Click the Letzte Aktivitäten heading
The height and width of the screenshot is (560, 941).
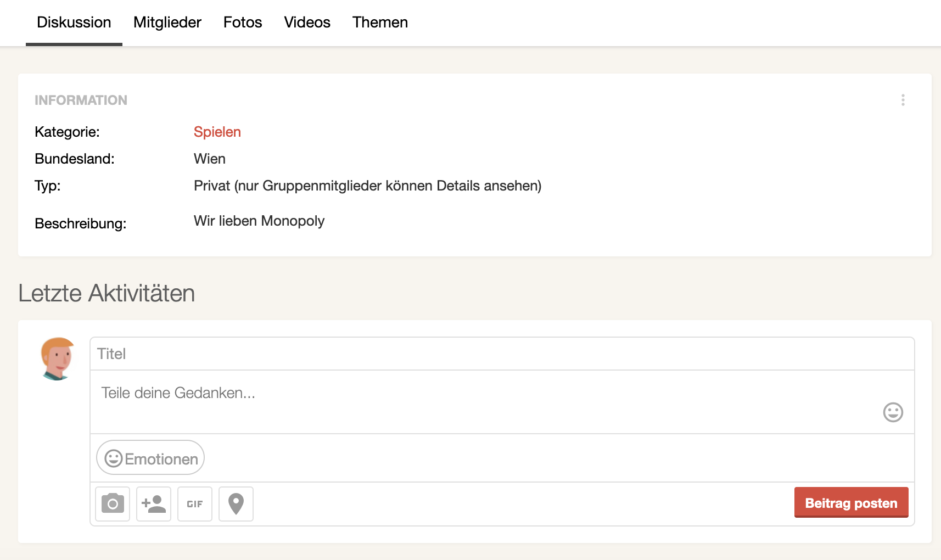[x=107, y=293]
